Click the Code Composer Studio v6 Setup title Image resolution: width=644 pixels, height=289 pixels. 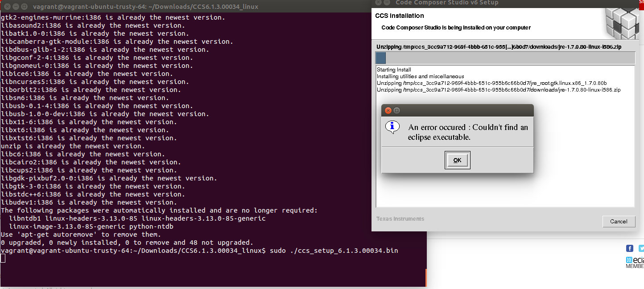point(447,3)
